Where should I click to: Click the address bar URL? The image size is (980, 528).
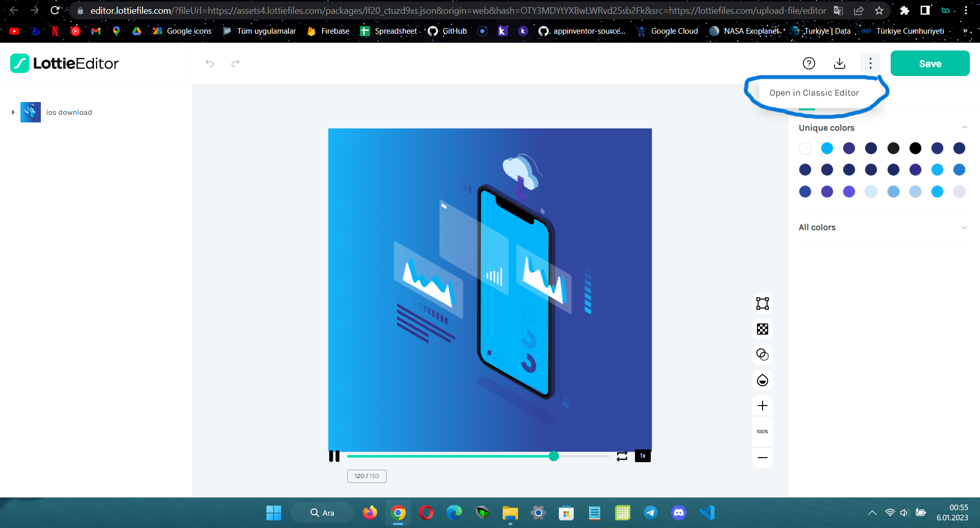[458, 10]
